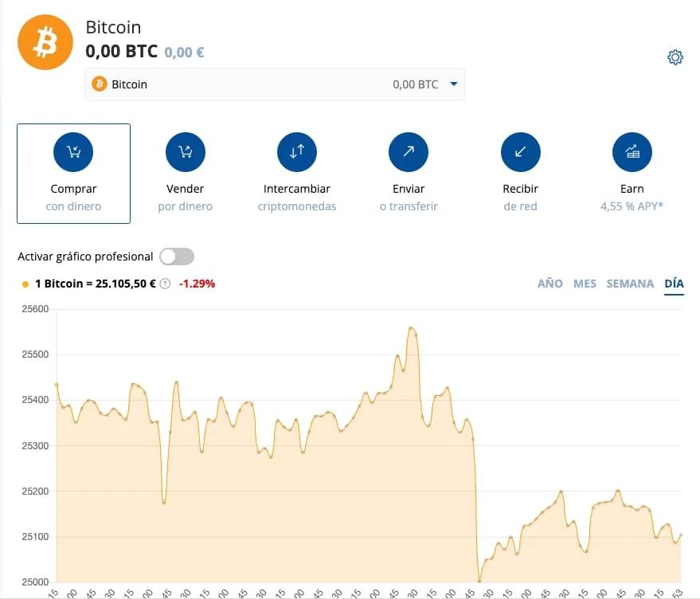
Task: Click the Comprar buy cart icon
Action: click(73, 152)
